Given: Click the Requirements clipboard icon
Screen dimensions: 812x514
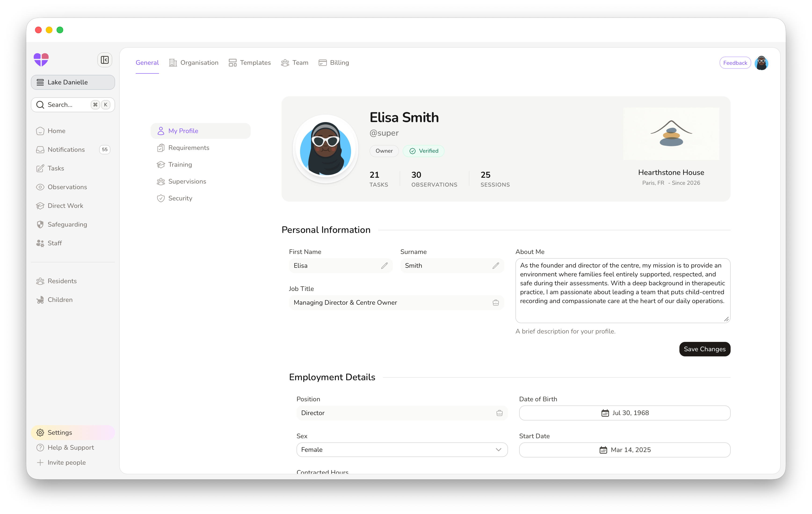Looking at the screenshot, I should coord(161,148).
